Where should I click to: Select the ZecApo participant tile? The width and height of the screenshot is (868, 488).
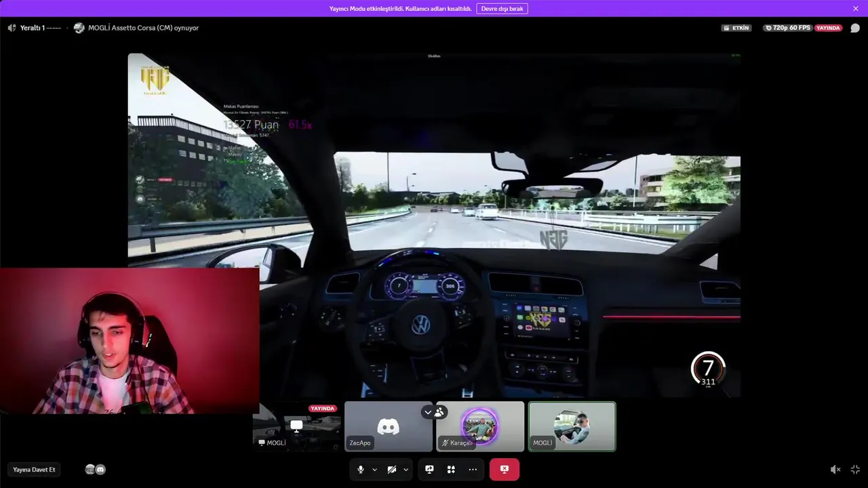tap(389, 426)
